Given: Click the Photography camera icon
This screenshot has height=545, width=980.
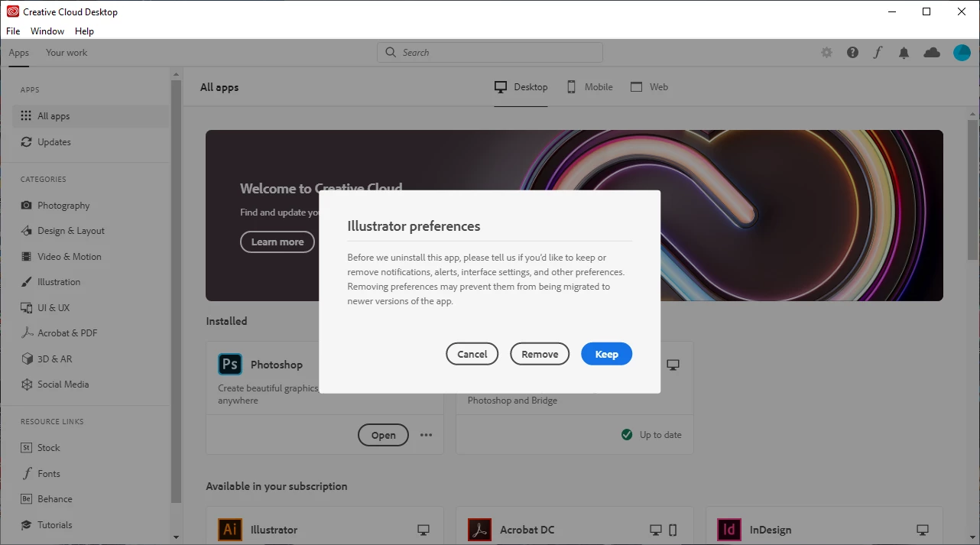Looking at the screenshot, I should tap(27, 206).
